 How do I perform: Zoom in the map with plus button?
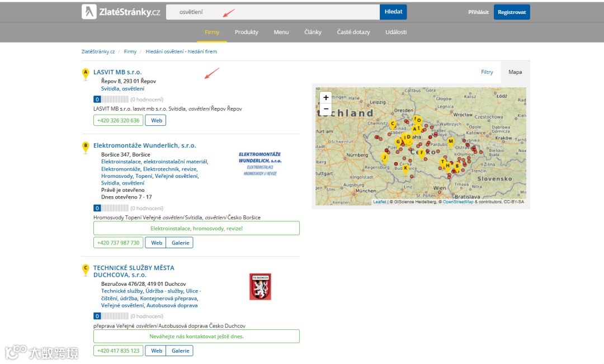pyautogui.click(x=326, y=97)
